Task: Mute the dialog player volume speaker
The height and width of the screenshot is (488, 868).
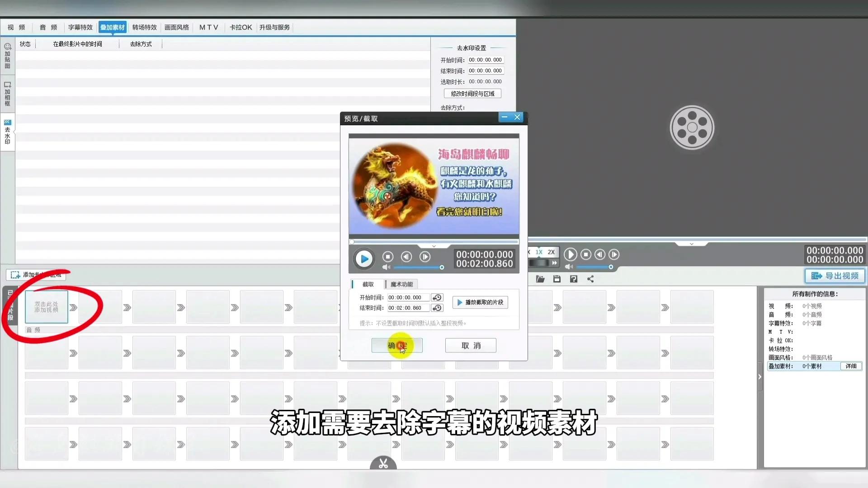Action: 386,267
